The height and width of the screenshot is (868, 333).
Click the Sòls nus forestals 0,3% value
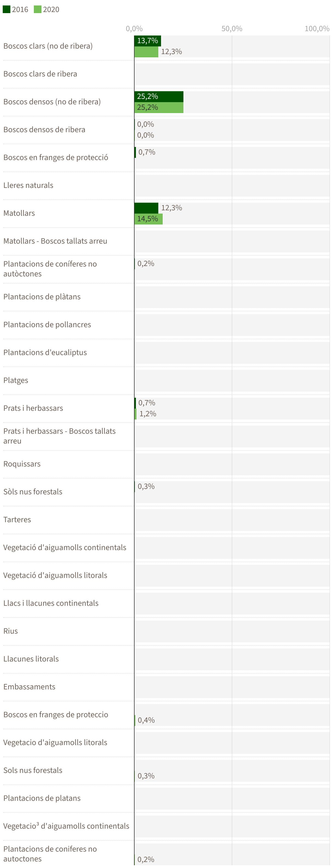(146, 486)
